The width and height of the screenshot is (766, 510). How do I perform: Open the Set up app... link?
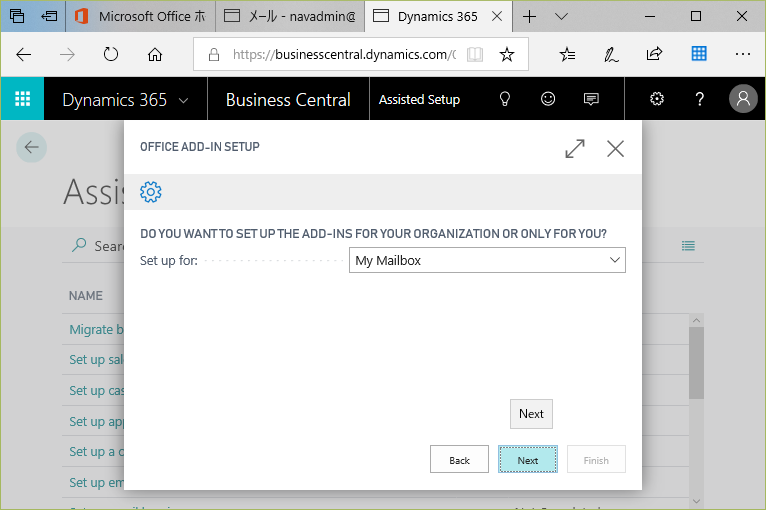97,421
